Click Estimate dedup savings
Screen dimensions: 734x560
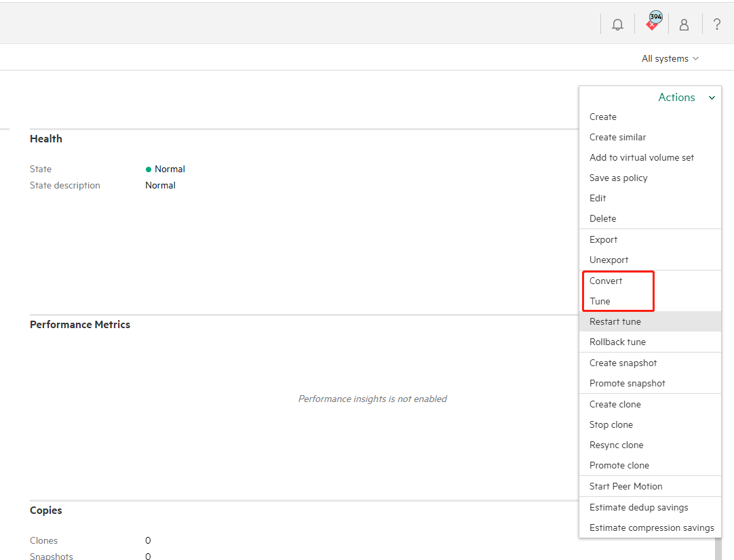pos(638,507)
